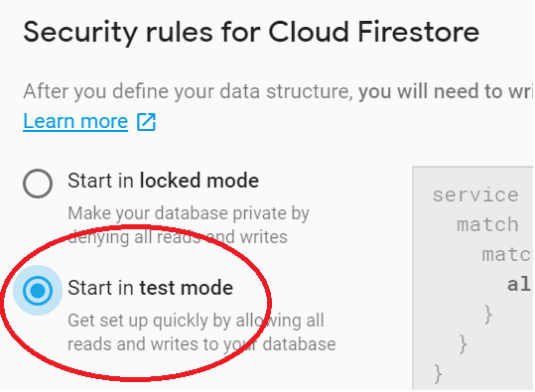Select the locked mode radio button

[38, 184]
